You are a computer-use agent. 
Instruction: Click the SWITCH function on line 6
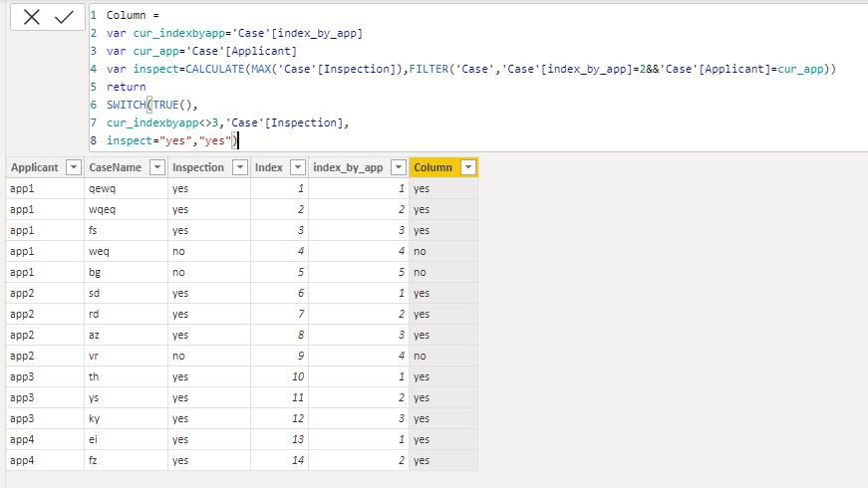(127, 105)
